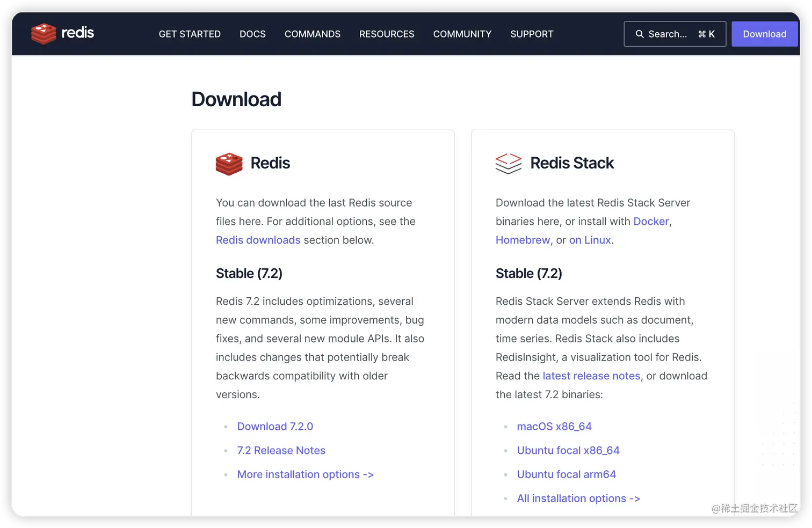Go to COMMANDS in the navigation

(313, 34)
